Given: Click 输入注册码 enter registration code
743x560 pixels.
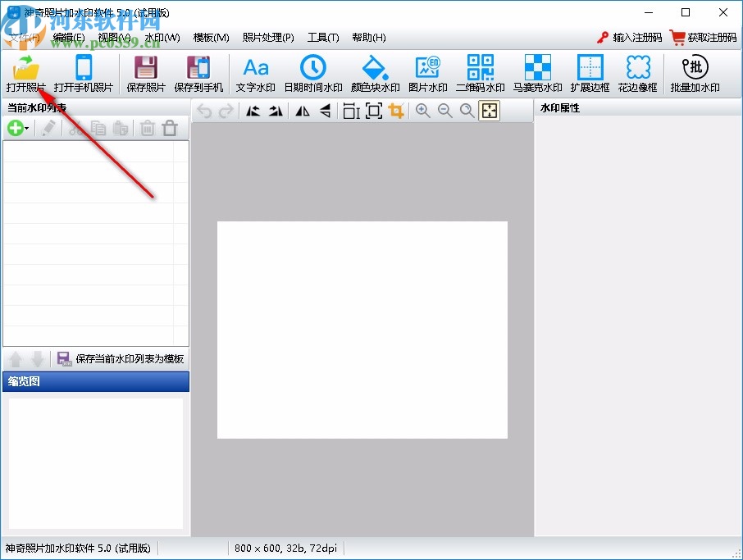Looking at the screenshot, I should (x=629, y=38).
